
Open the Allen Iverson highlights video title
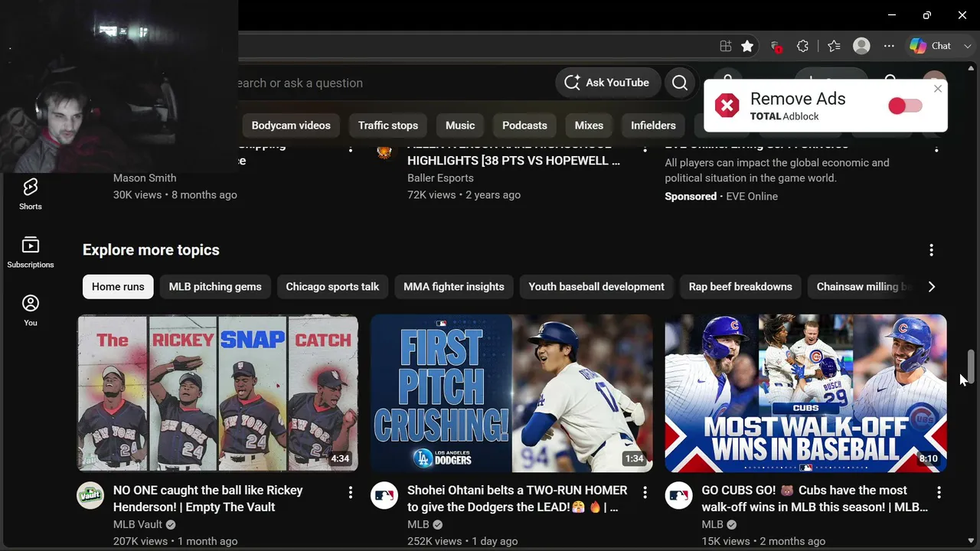514,154
